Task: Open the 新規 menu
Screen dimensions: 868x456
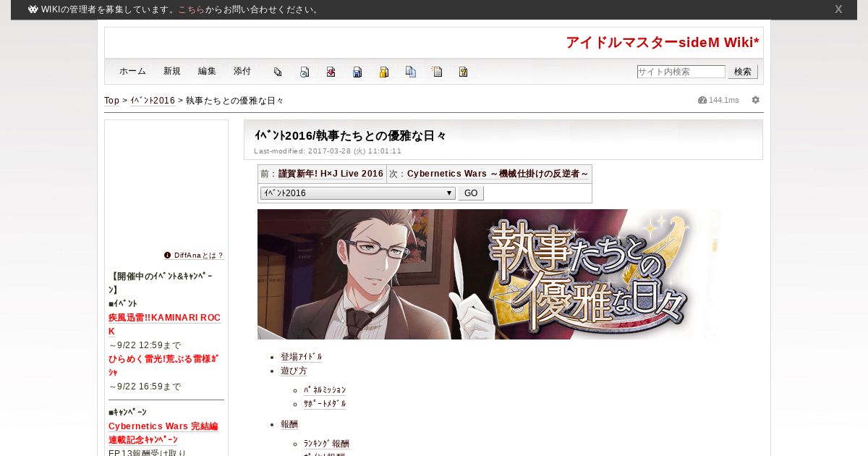Action: 172,71
